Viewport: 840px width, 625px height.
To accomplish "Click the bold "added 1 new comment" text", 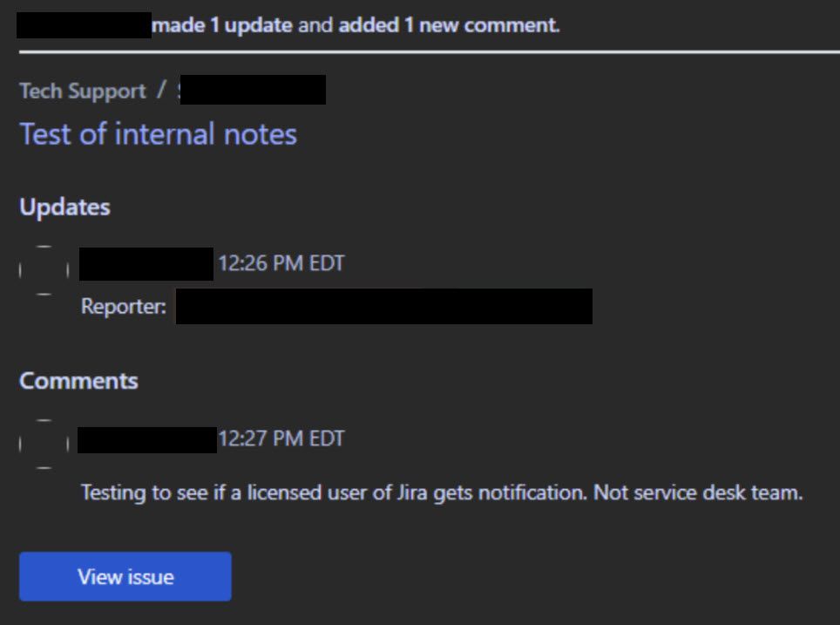I will click(x=447, y=25).
